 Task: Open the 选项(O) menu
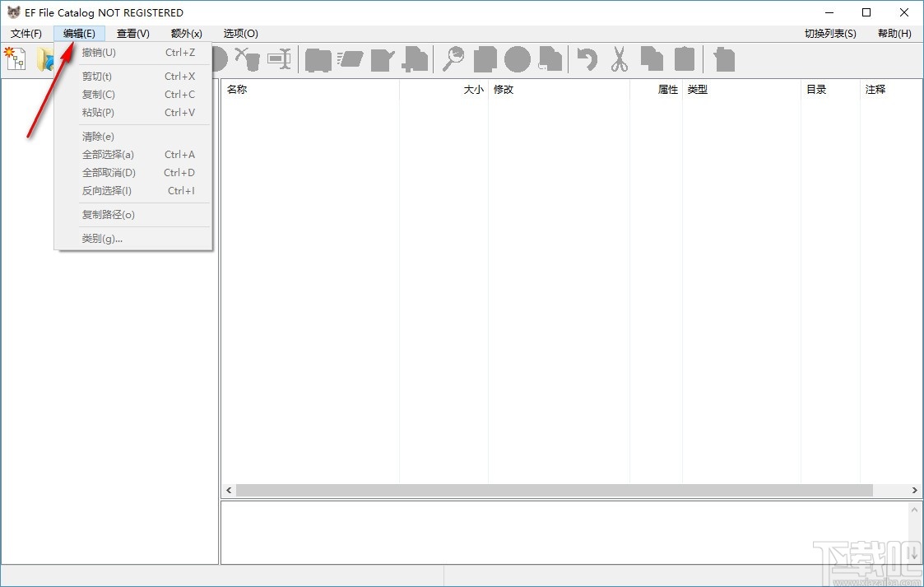pyautogui.click(x=239, y=34)
